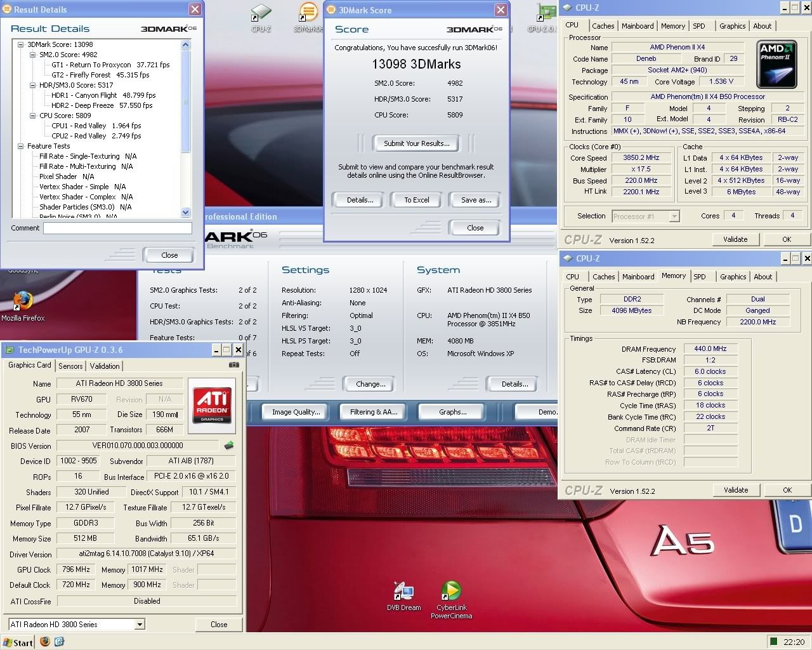Click Validate in top CPU-Z window
This screenshot has height=650, width=812.
735,239
